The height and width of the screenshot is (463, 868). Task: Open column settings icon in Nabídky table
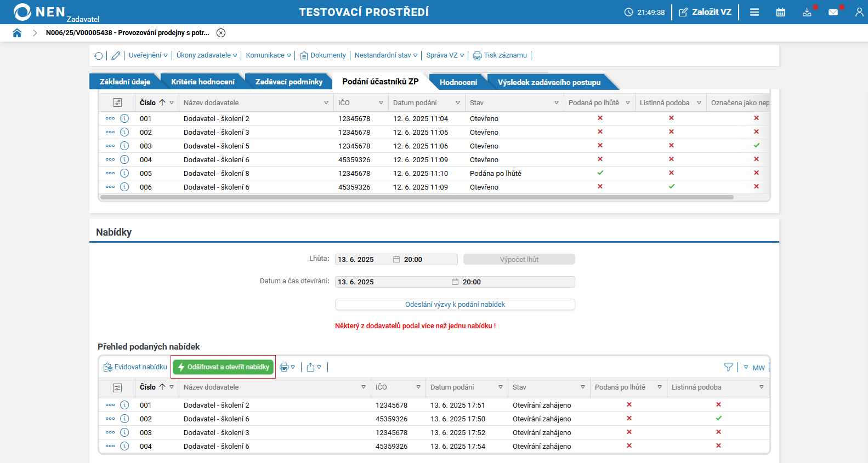point(117,387)
